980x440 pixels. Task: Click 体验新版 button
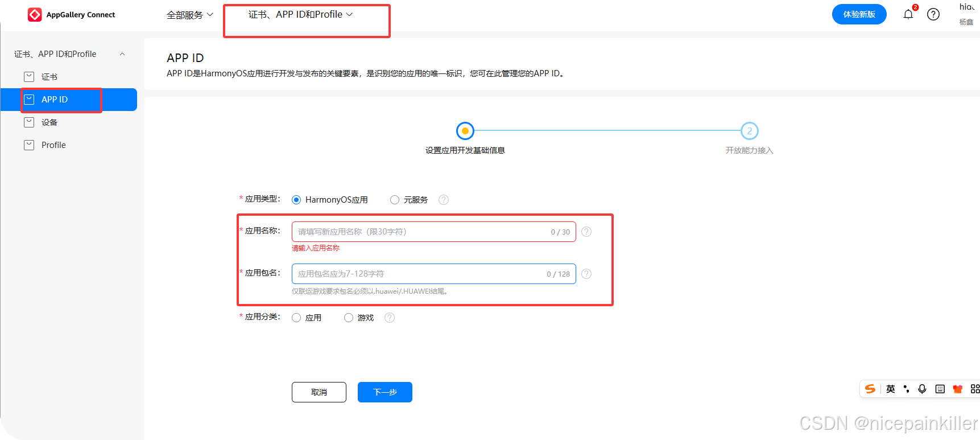pyautogui.click(x=859, y=14)
